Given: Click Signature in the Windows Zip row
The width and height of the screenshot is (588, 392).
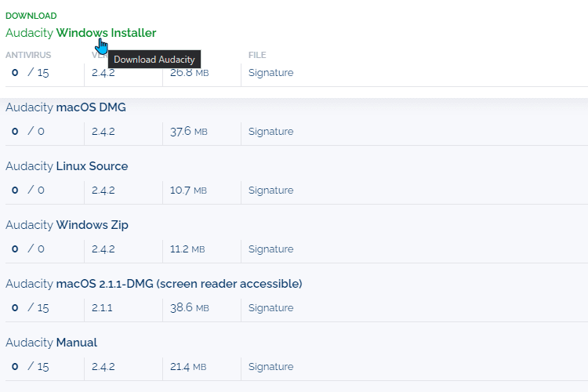Looking at the screenshot, I should (x=270, y=249).
